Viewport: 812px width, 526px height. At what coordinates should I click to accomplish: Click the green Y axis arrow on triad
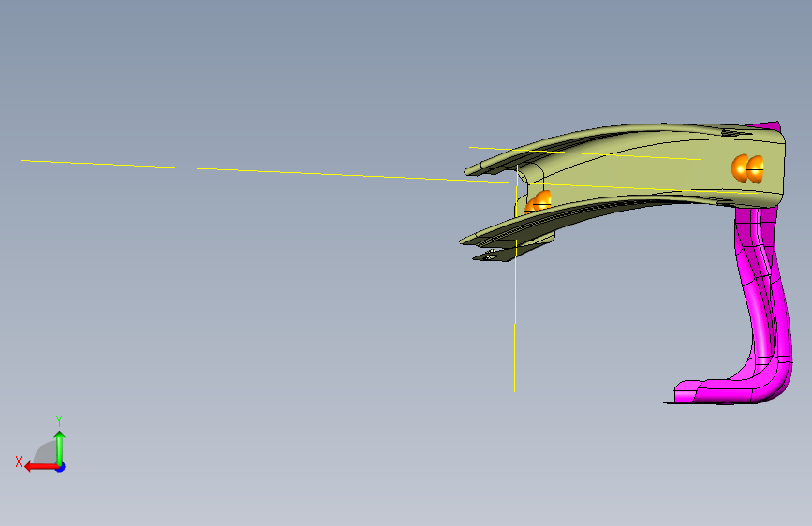[60, 447]
